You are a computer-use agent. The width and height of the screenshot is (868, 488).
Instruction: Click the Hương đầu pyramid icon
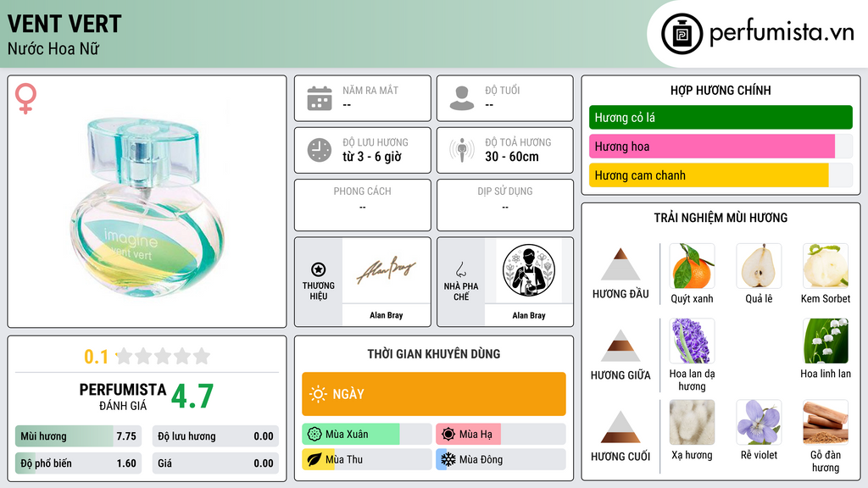click(620, 264)
